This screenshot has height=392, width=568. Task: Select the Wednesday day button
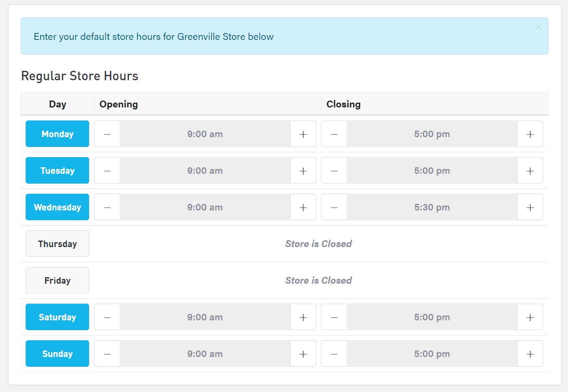click(57, 207)
